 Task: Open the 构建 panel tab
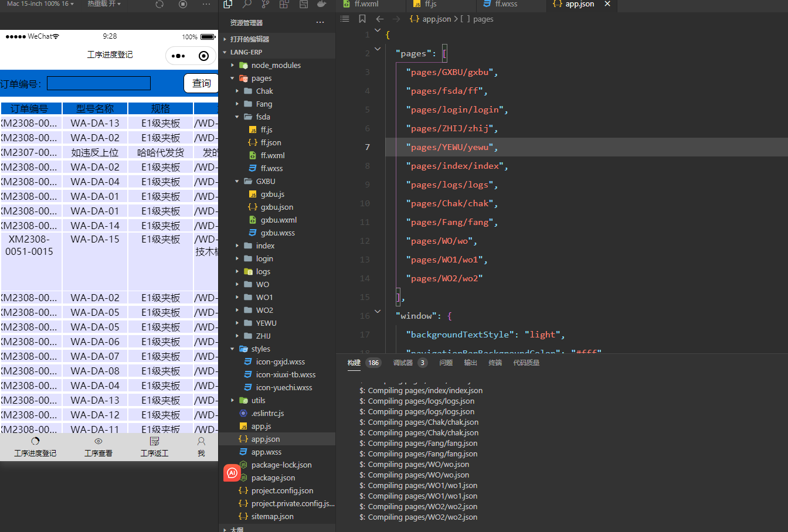[x=354, y=363]
